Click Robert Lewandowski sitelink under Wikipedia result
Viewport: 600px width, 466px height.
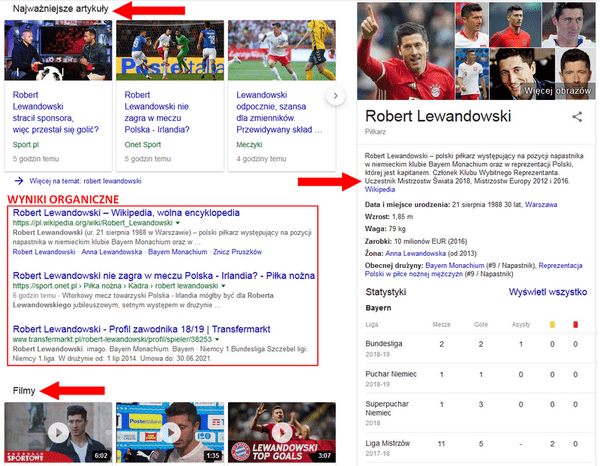[44, 252]
